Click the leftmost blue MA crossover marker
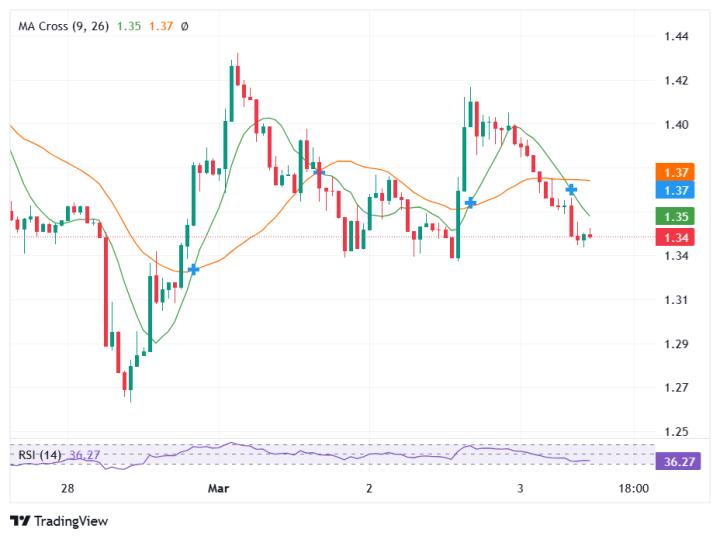720x539 pixels. pos(193,269)
